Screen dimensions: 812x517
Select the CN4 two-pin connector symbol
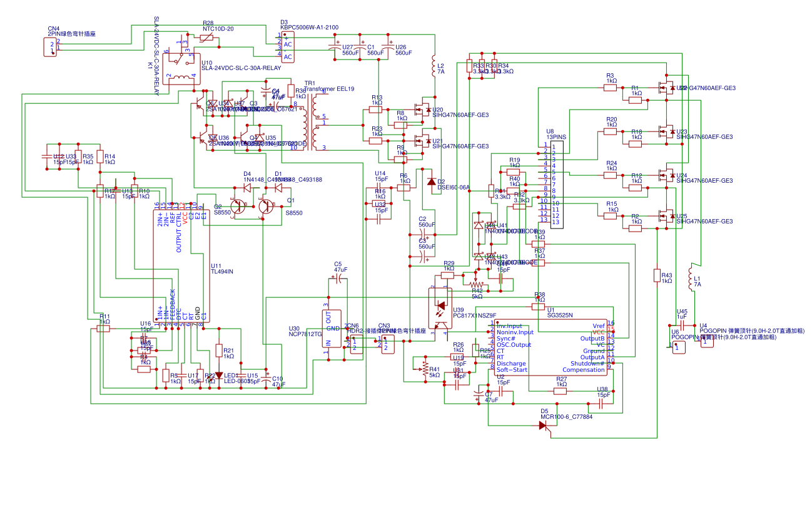(49, 47)
